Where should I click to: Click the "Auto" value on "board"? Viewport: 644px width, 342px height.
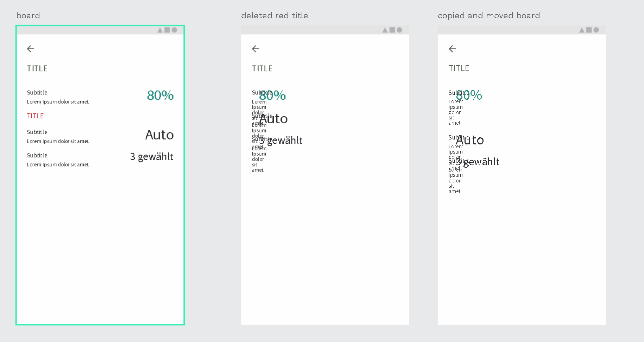click(x=159, y=135)
